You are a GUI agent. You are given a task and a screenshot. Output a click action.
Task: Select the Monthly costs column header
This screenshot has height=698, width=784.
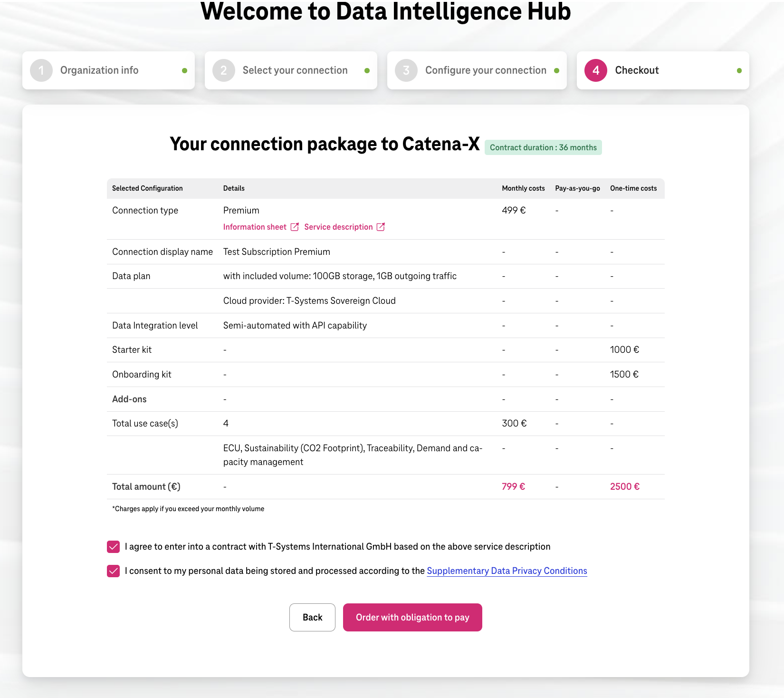coord(523,188)
